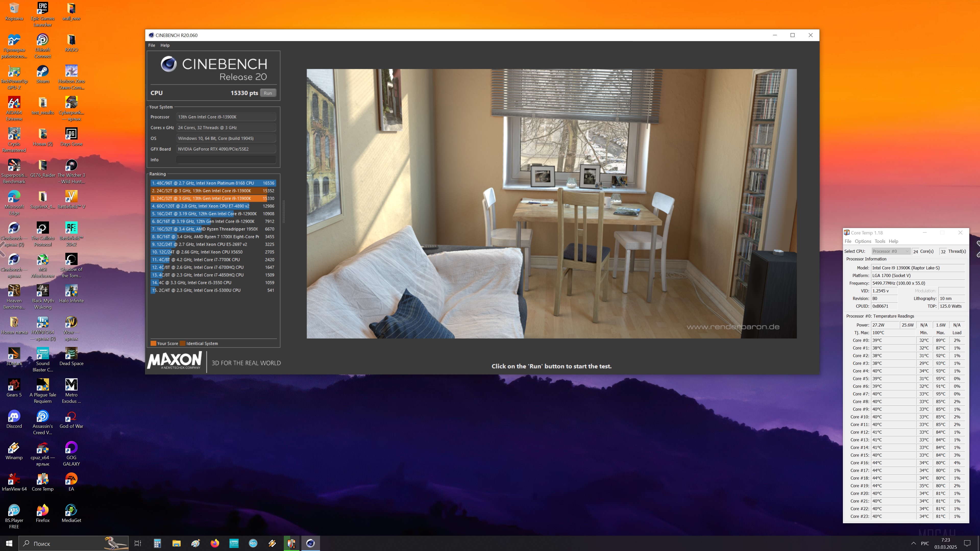Open the Cinebench File menu
The image size is (980, 551).
click(151, 45)
